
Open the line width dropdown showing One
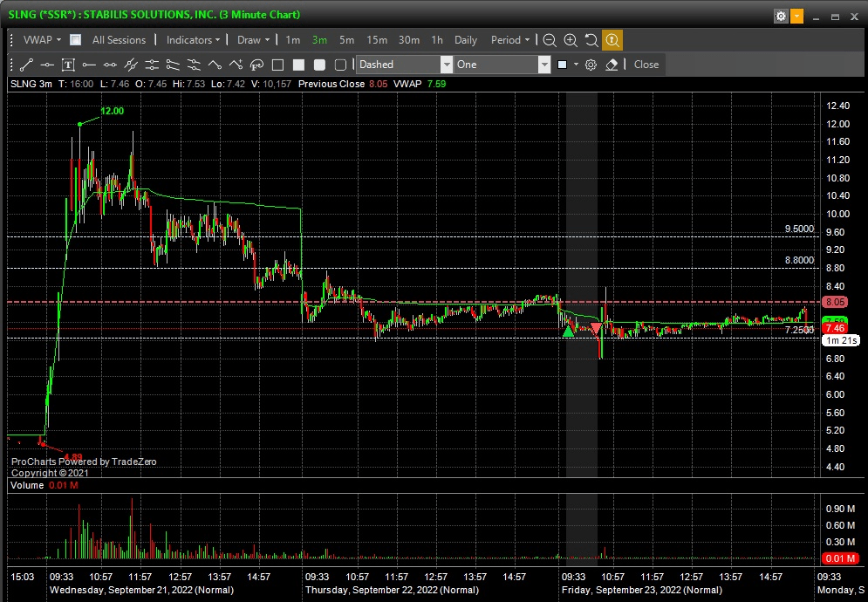tap(544, 65)
